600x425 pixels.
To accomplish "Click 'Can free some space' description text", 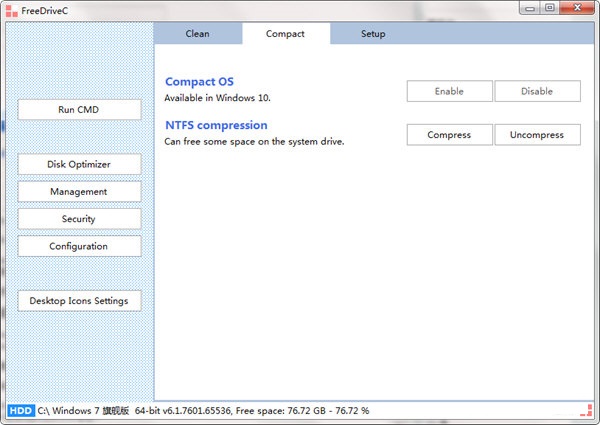I will [254, 142].
